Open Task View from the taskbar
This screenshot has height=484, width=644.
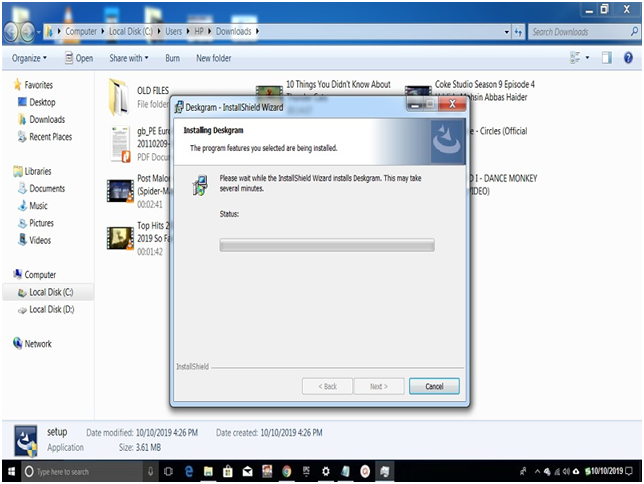(168, 472)
